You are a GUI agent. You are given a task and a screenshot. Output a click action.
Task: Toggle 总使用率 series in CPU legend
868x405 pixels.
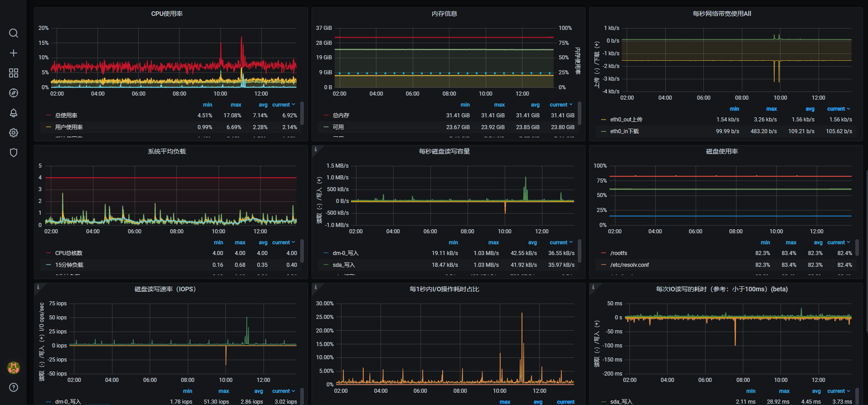tap(66, 116)
